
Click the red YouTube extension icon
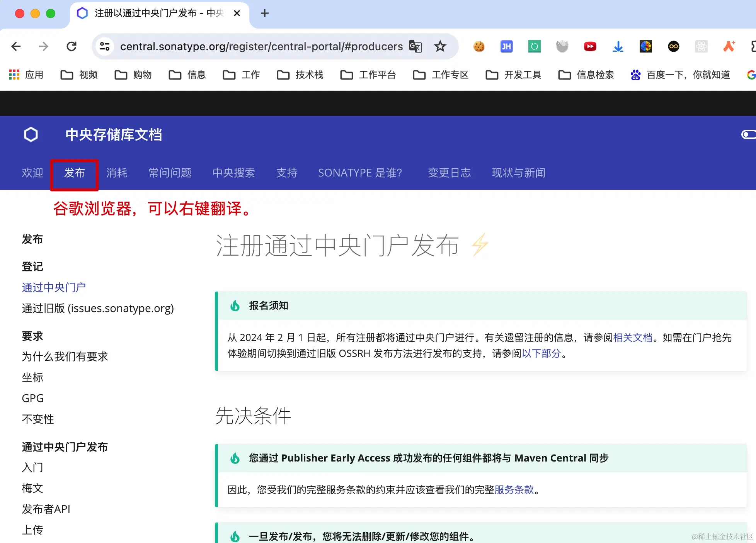point(590,47)
